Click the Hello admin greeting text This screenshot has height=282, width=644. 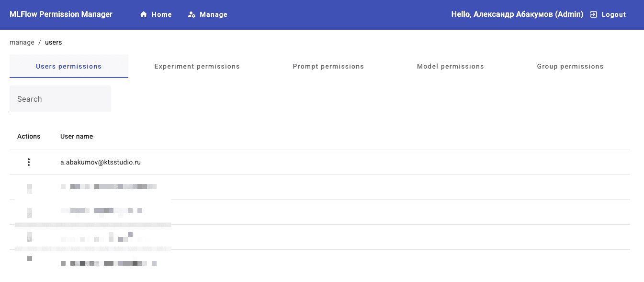pos(517,14)
